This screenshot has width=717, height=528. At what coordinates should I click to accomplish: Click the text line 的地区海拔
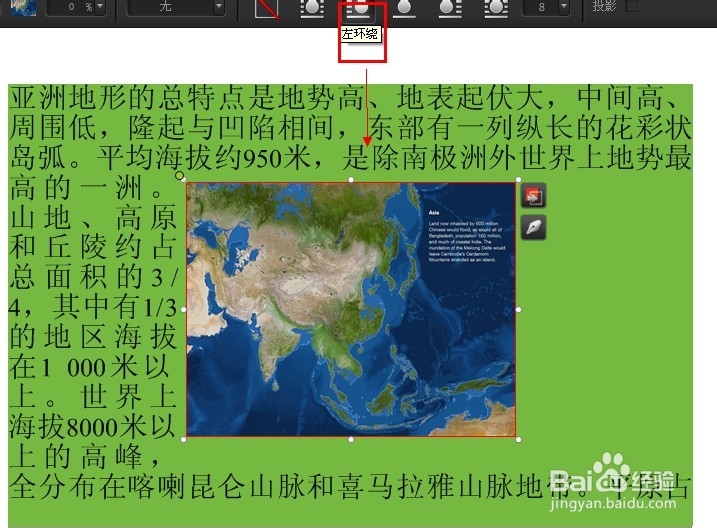(93, 337)
